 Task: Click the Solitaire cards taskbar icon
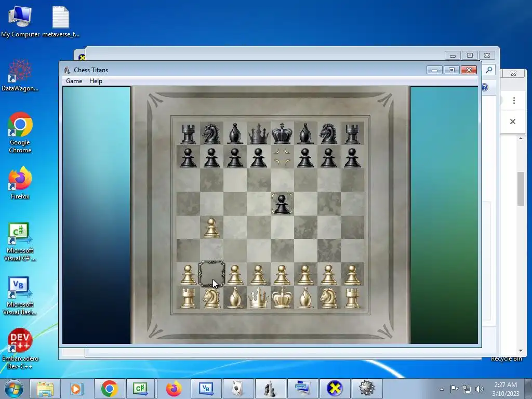(238, 389)
